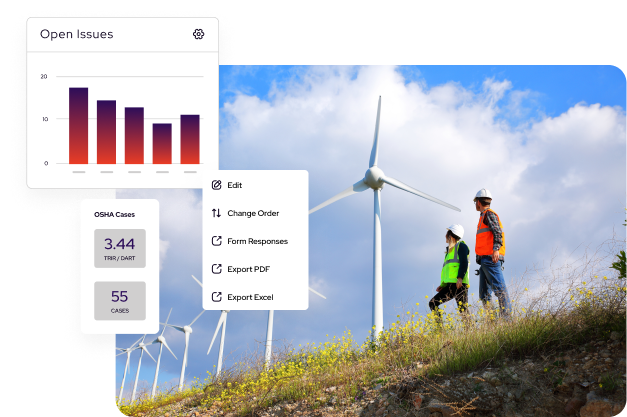This screenshot has width=627, height=417.
Task: Click the 3.44 TRIR / DART tile
Action: pos(120,248)
